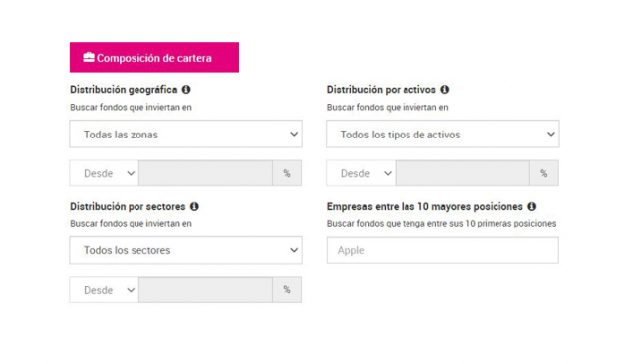The image size is (633, 364).
Task: Click the % symbol beside asset input
Action: click(544, 173)
